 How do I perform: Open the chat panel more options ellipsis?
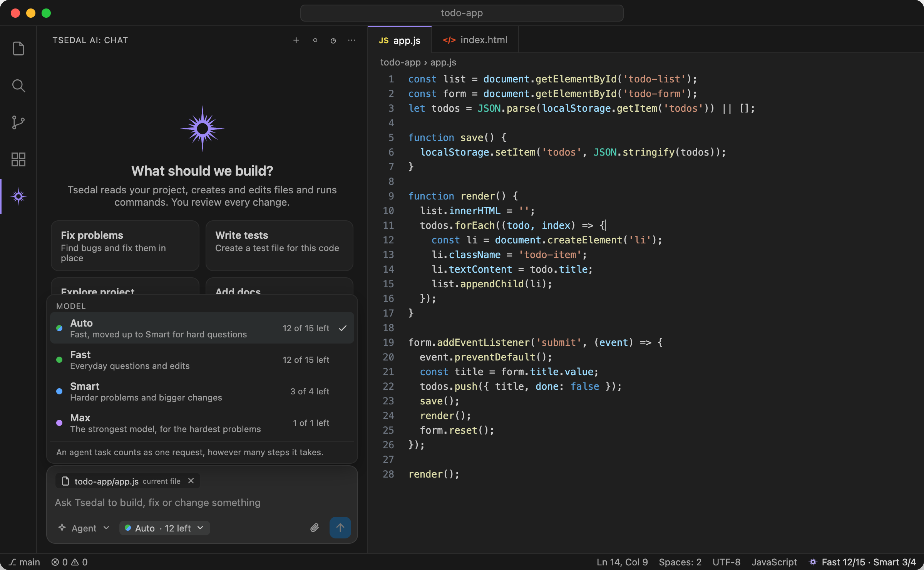pos(352,40)
